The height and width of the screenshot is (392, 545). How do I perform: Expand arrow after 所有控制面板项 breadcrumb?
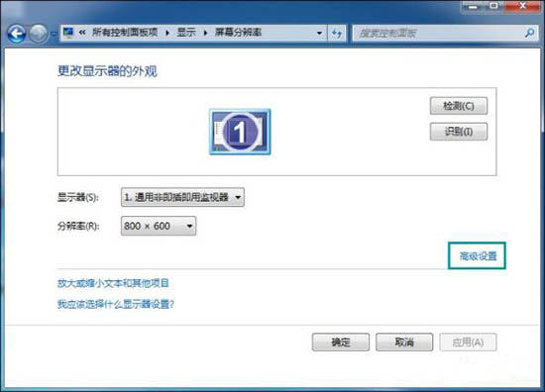click(167, 33)
